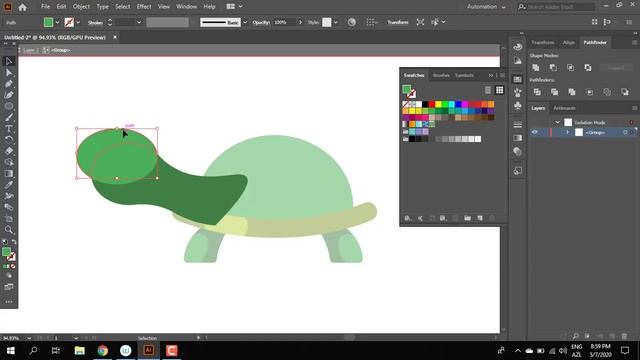Select the Eyedropper tool
The height and width of the screenshot is (360, 640).
[9, 184]
